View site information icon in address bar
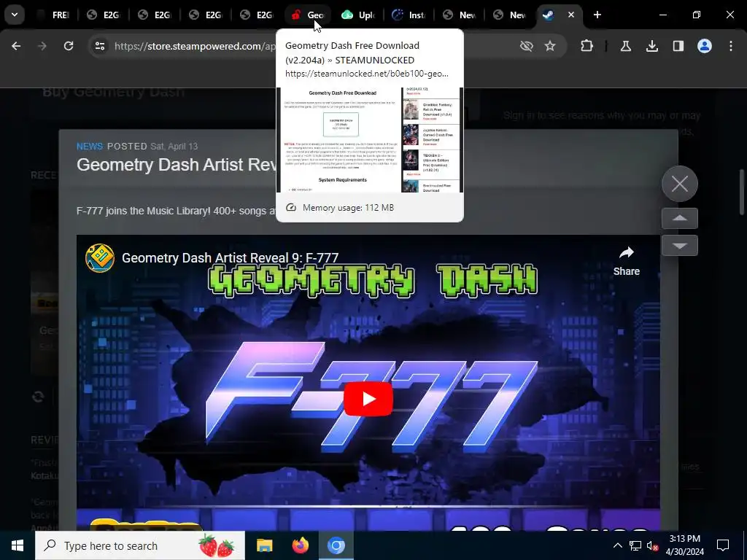 [x=100, y=46]
